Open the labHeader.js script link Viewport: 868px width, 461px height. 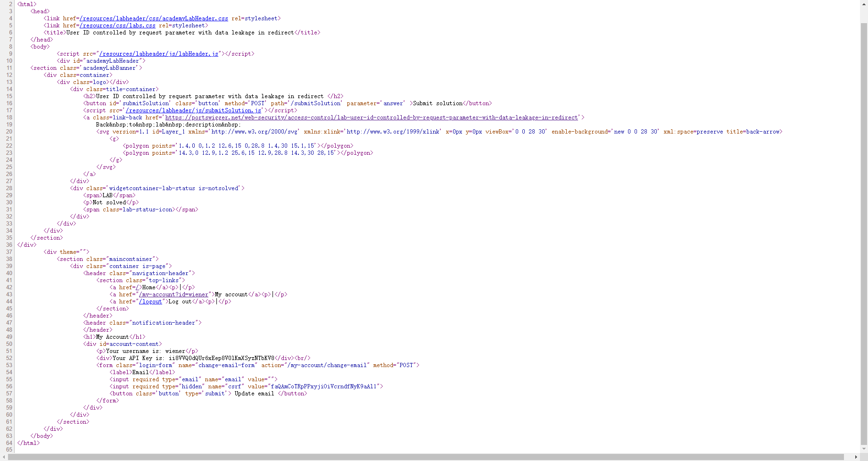(159, 54)
